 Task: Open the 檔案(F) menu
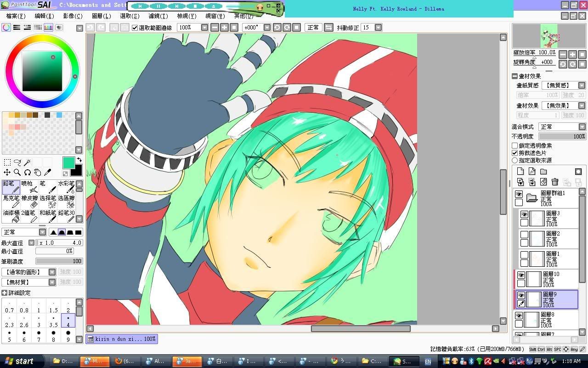pos(16,16)
